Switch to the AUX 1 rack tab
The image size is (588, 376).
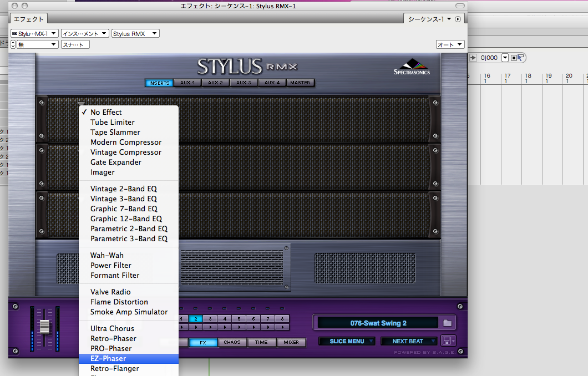click(187, 83)
